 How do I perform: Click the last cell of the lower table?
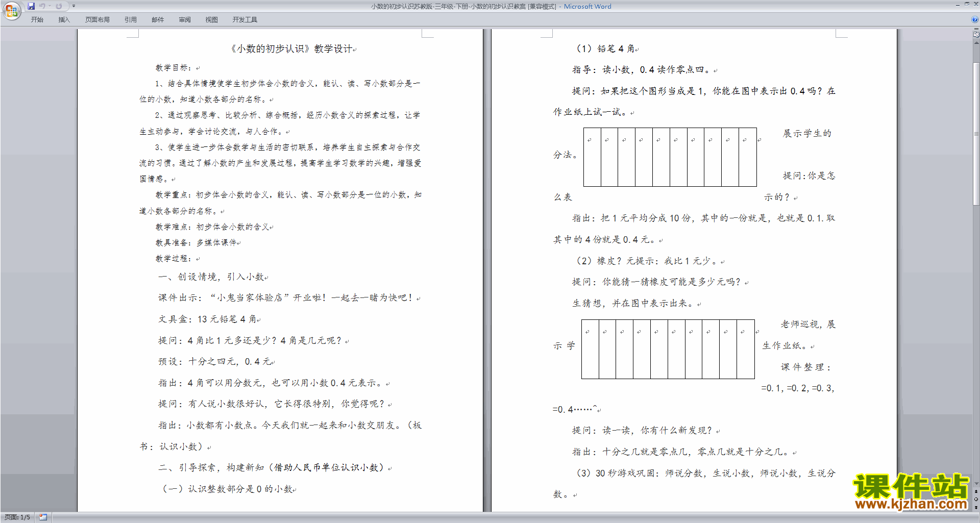[x=746, y=349]
